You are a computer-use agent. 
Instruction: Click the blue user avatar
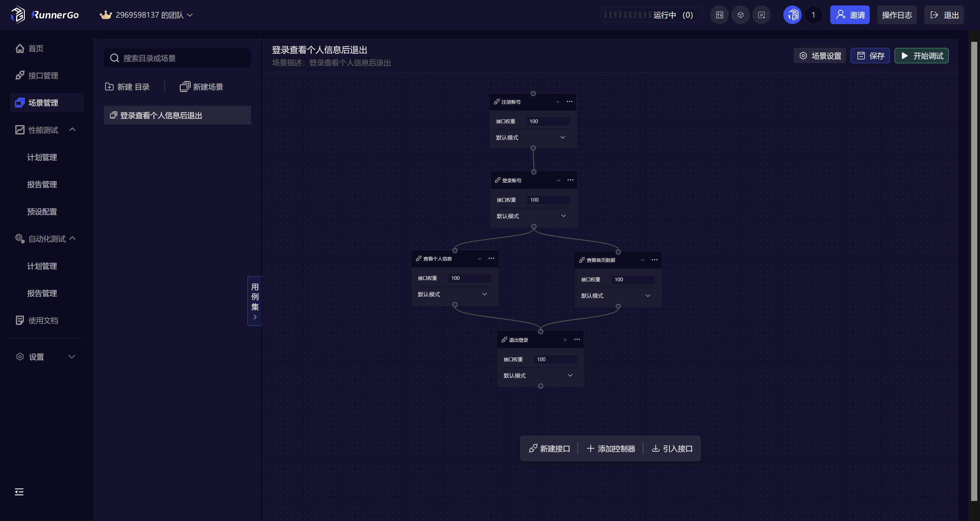click(793, 15)
